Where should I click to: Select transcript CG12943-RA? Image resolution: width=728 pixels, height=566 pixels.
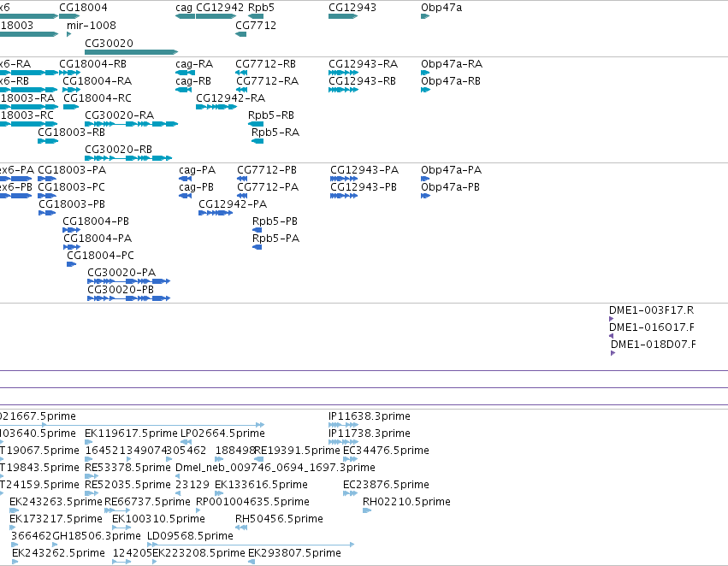[x=363, y=64]
